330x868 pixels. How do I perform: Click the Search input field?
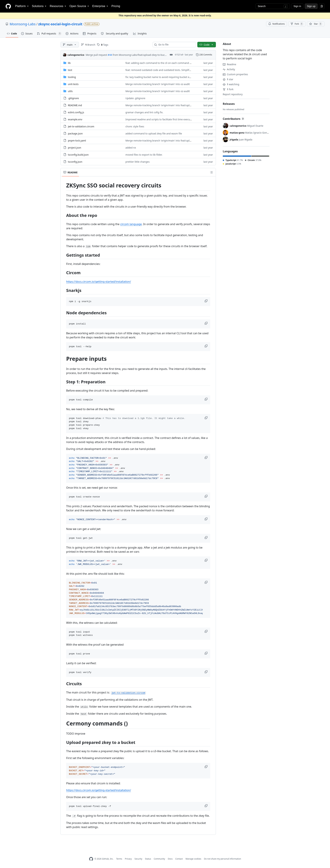pos(272,6)
